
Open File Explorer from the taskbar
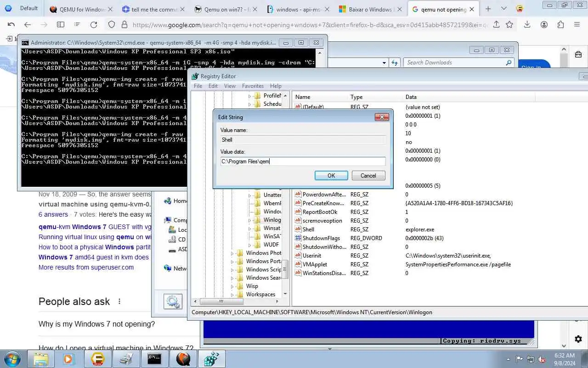(41, 359)
